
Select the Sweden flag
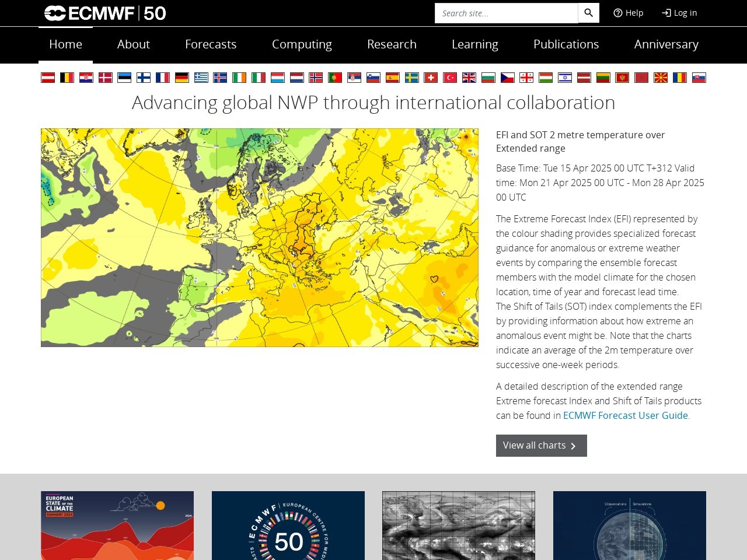pos(412,78)
